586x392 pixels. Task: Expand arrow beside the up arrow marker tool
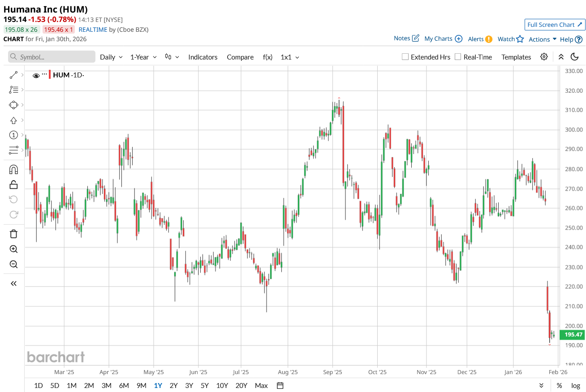[x=22, y=120]
